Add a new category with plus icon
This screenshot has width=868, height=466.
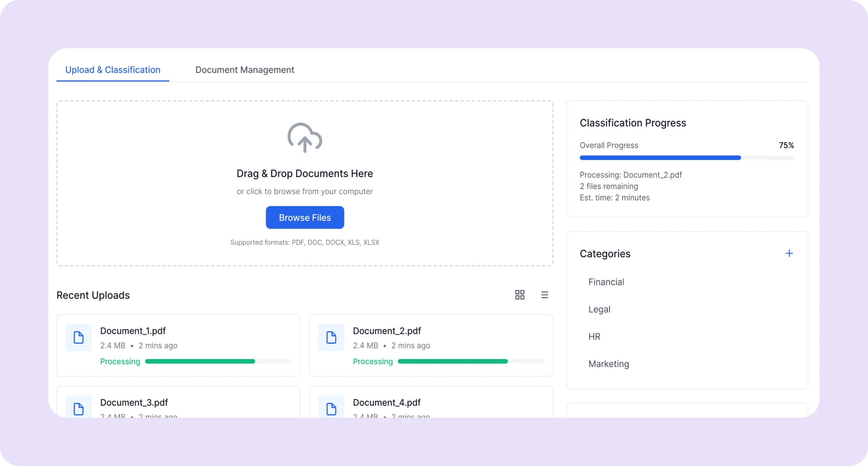pos(789,254)
